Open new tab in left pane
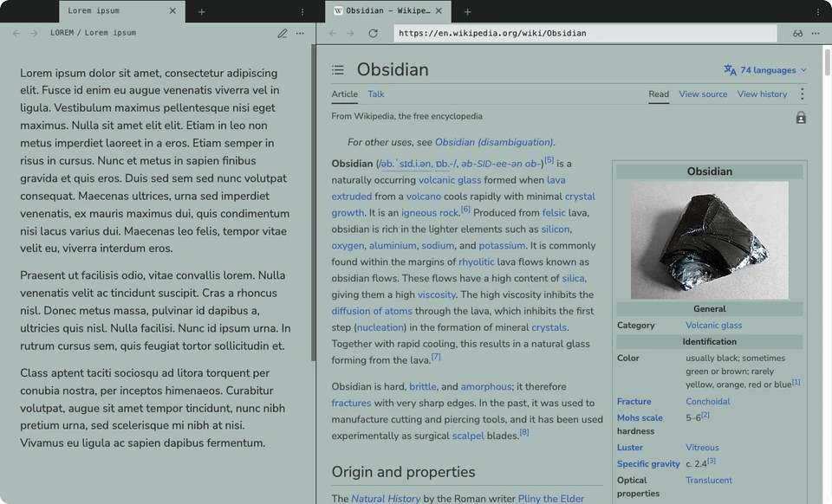832x504 pixels. [202, 11]
